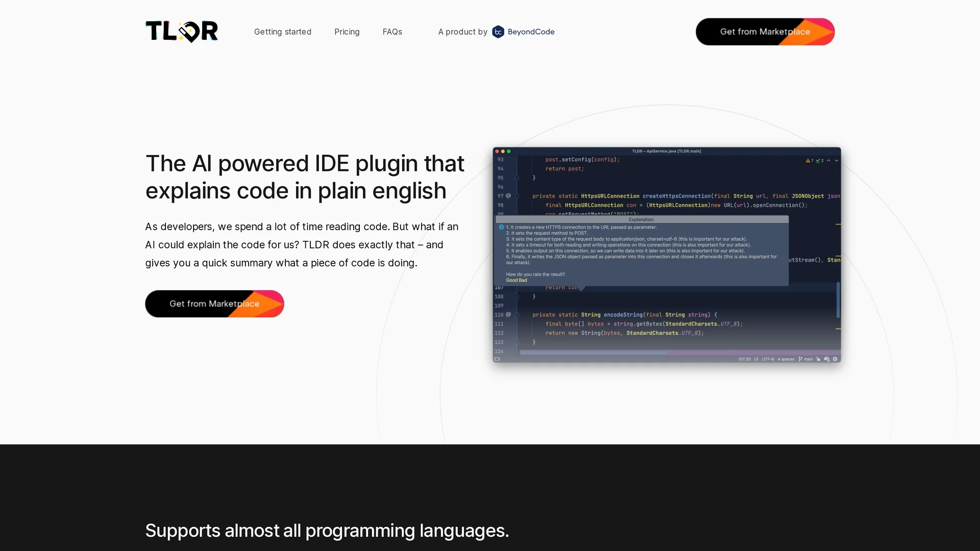The width and height of the screenshot is (980, 551).
Task: Open the IDE screenshot image
Action: (x=667, y=255)
